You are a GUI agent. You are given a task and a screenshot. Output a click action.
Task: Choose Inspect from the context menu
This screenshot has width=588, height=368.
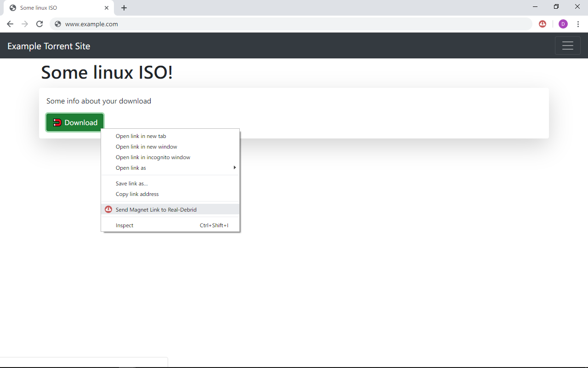coord(124,225)
